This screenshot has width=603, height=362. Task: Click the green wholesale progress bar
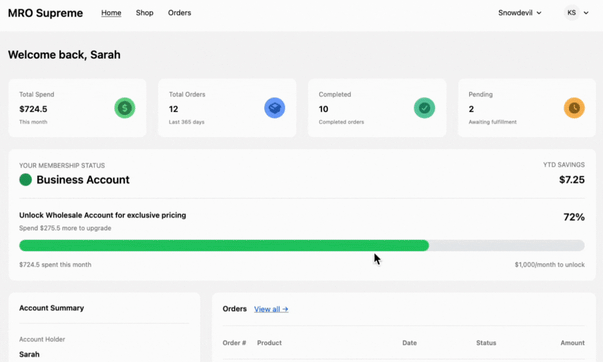click(x=224, y=245)
